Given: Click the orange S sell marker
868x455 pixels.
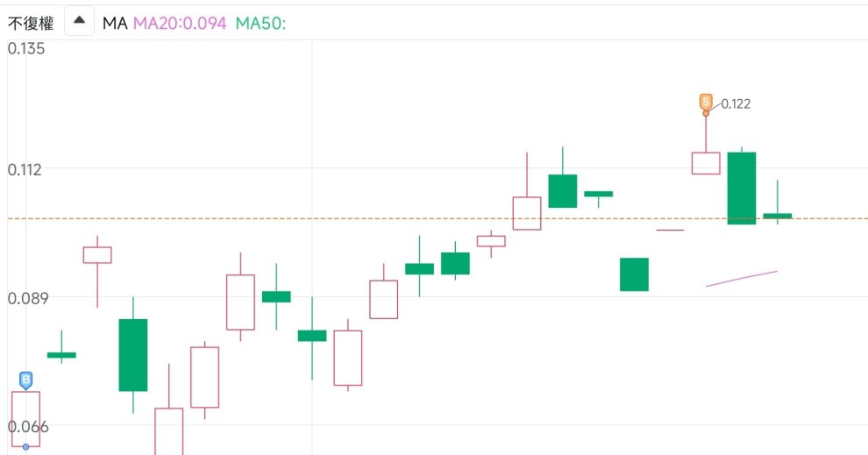Looking at the screenshot, I should click(706, 102).
